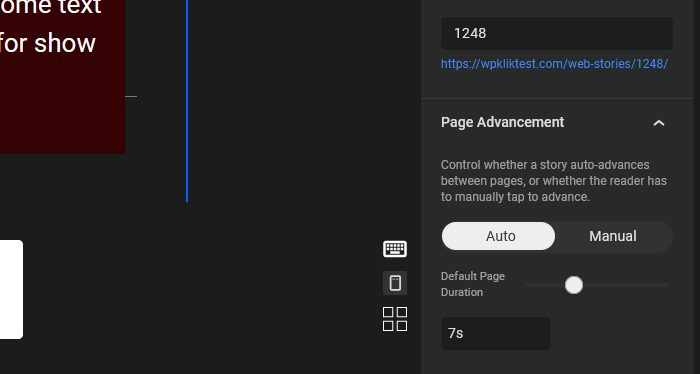Viewport: 700px width, 374px height.
Task: Click the auto-advances description text
Action: pyautogui.click(x=554, y=181)
